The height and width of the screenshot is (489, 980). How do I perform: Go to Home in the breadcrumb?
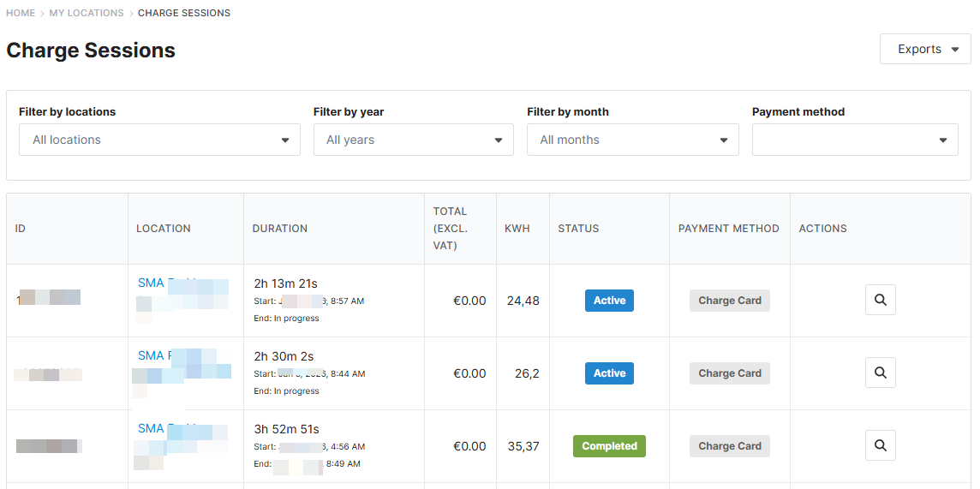pos(21,13)
